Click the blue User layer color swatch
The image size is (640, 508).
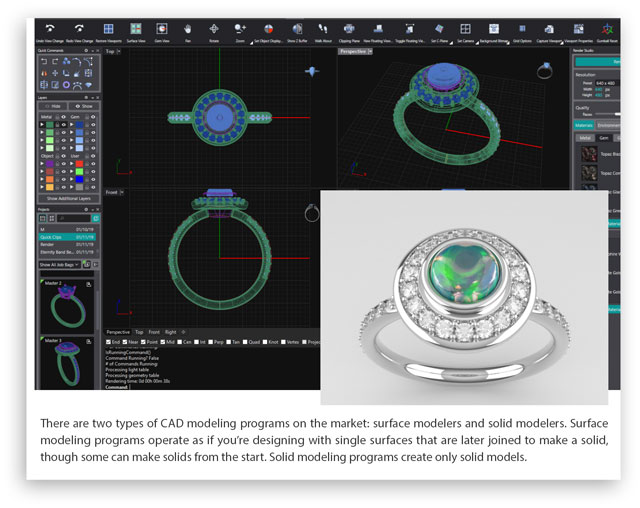pyautogui.click(x=79, y=180)
